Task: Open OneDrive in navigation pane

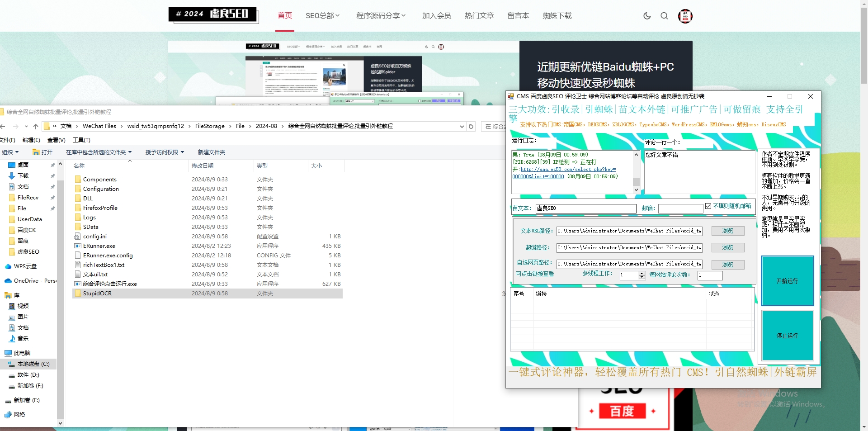Action: [x=35, y=281]
